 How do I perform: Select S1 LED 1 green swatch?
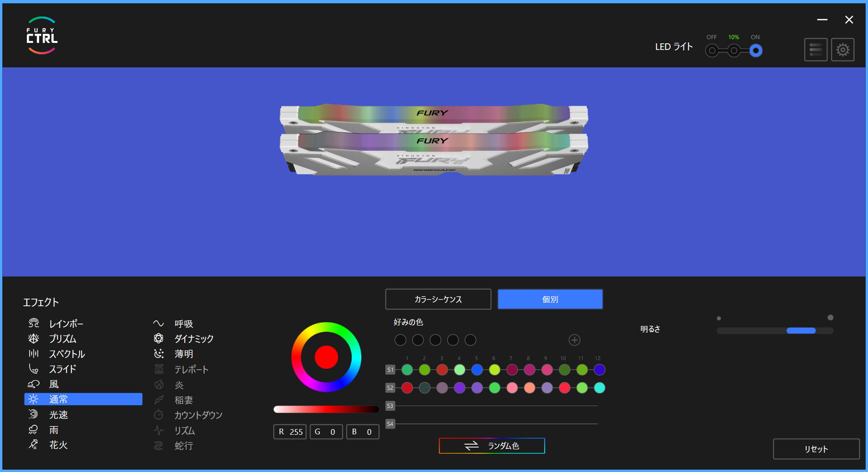coord(407,370)
